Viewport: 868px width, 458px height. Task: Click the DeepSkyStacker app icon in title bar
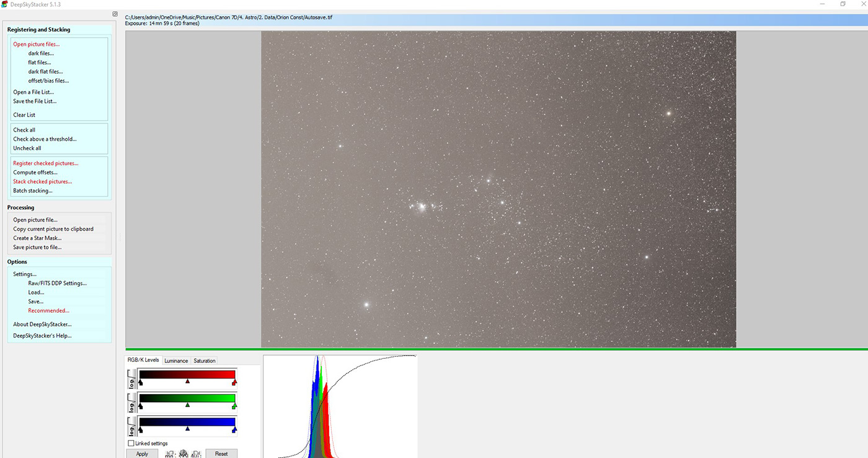point(5,4)
